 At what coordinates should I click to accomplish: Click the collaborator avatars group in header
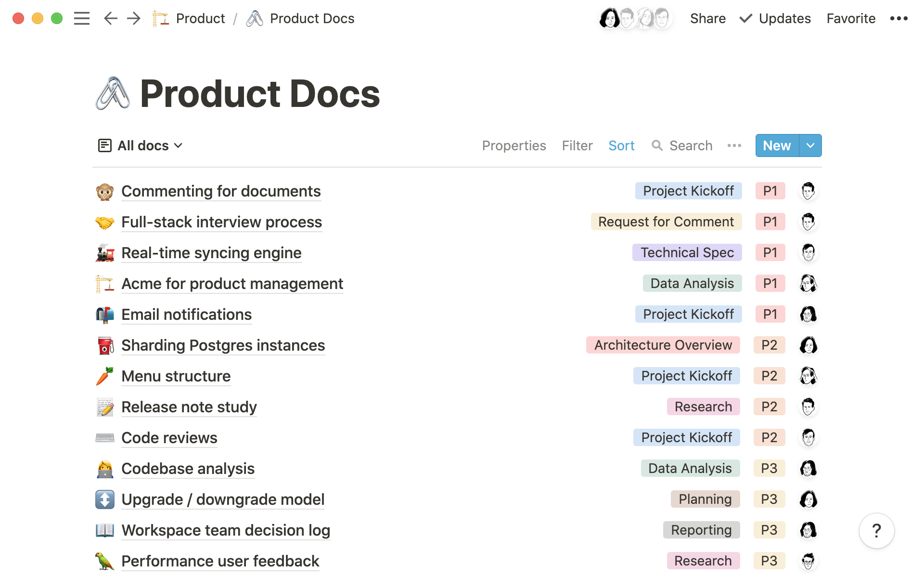pyautogui.click(x=635, y=18)
